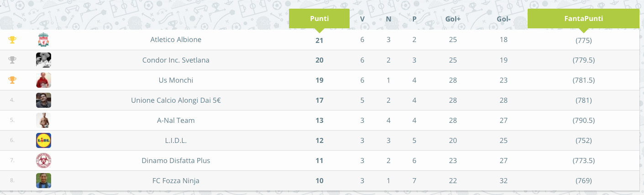Viewport: 644px width, 195px height.
Task: Open the Unione Calcio Alongi Dai 5€ link
Action: (x=176, y=100)
